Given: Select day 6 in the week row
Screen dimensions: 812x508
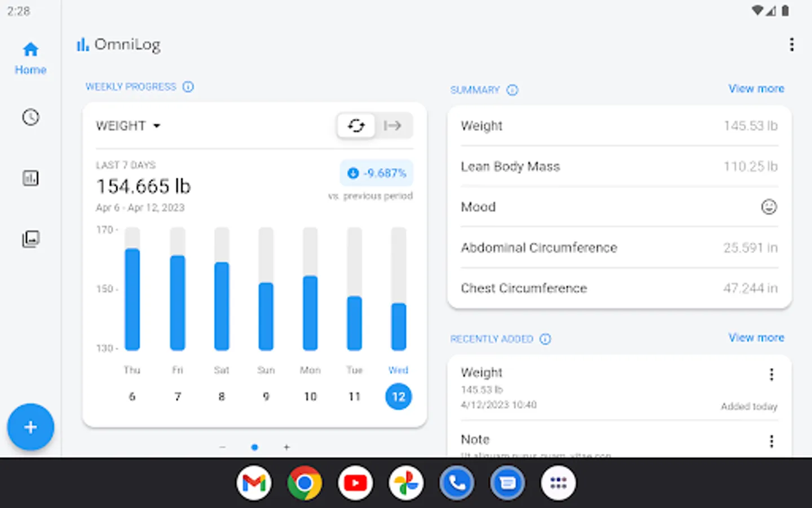Looking at the screenshot, I should click(132, 397).
